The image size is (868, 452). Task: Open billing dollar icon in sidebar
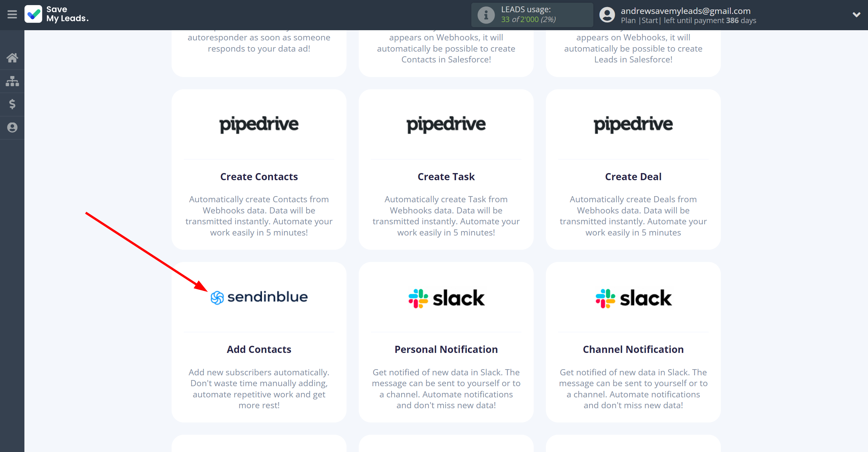coord(12,104)
